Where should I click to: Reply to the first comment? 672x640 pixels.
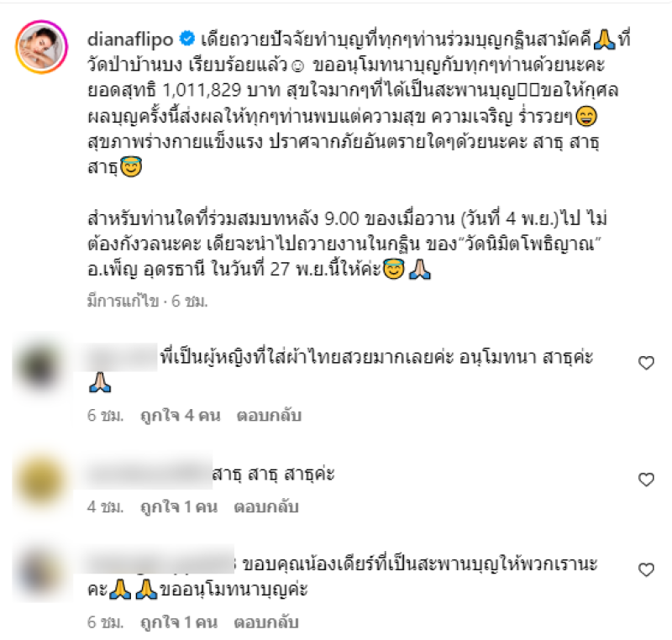point(269,416)
